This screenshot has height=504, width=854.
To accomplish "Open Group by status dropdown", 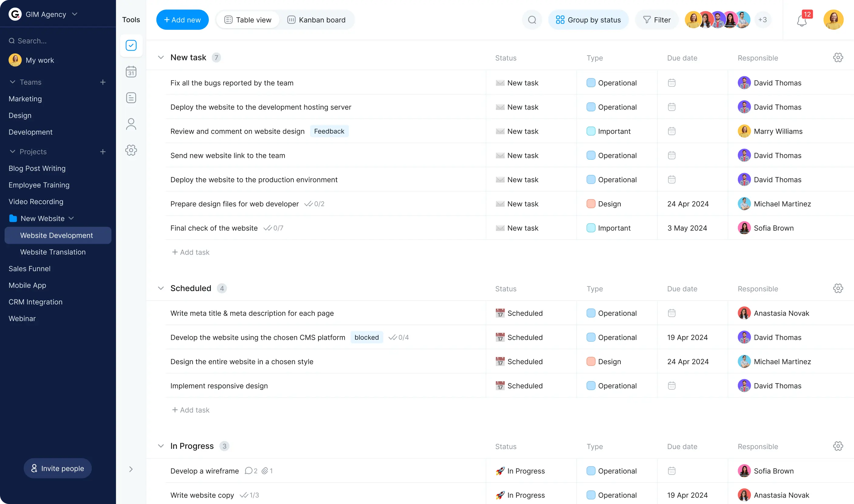I will pos(588,20).
